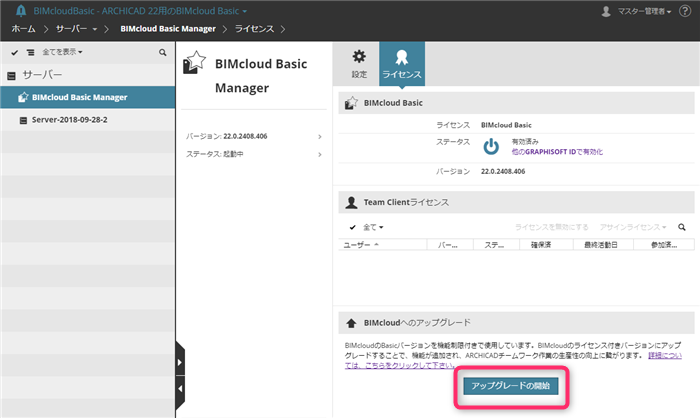
Task: Click the 有効済み status text
Action: (x=525, y=142)
